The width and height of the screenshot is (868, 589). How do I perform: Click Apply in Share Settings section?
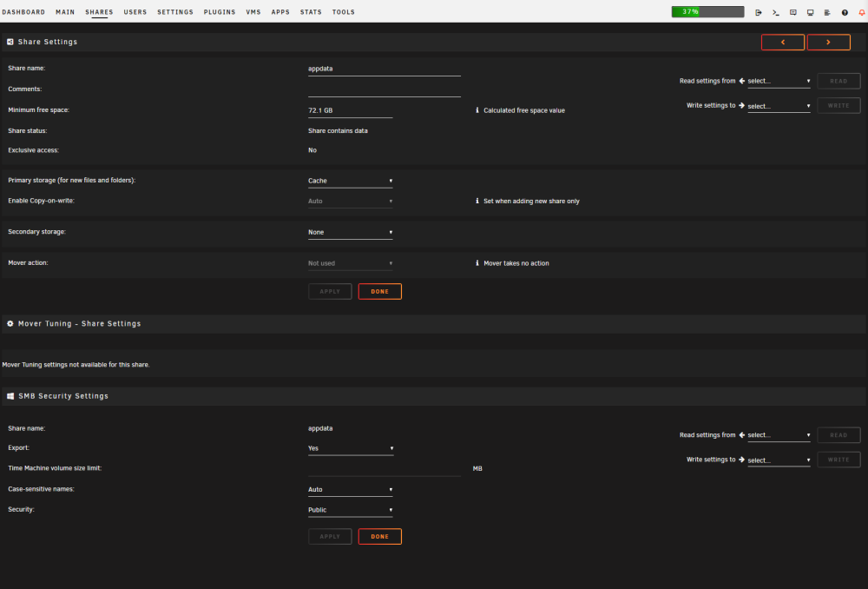(x=330, y=291)
